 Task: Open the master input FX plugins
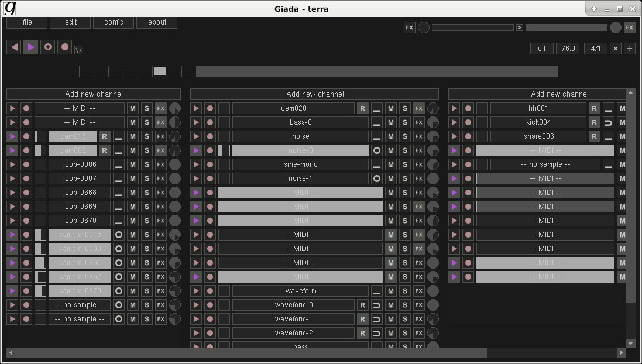tap(410, 28)
